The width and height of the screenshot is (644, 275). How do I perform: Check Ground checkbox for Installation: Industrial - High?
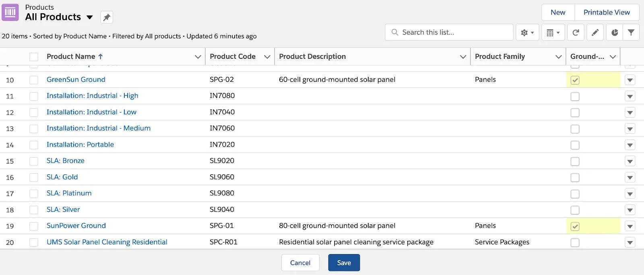575,96
